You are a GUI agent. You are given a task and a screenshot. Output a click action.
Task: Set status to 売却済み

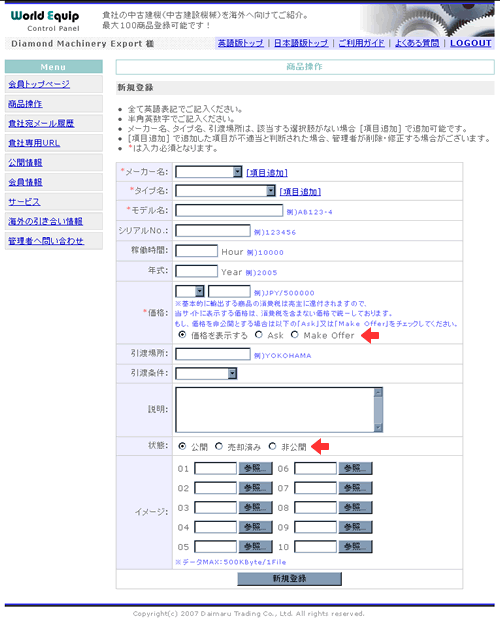219,446
